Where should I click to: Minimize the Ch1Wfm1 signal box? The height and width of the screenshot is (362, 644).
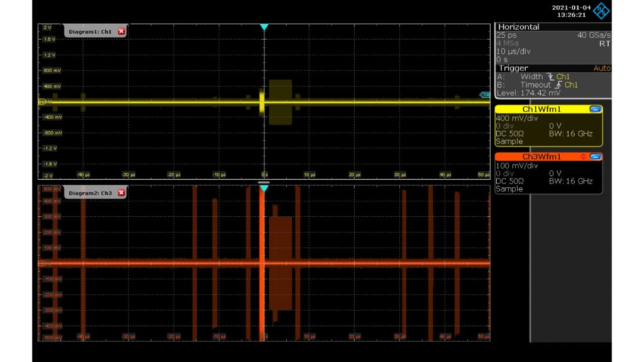[595, 109]
